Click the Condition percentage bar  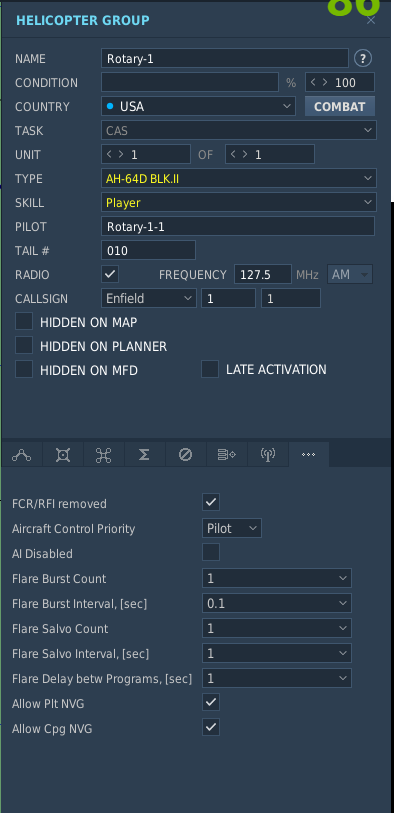pyautogui.click(x=190, y=82)
